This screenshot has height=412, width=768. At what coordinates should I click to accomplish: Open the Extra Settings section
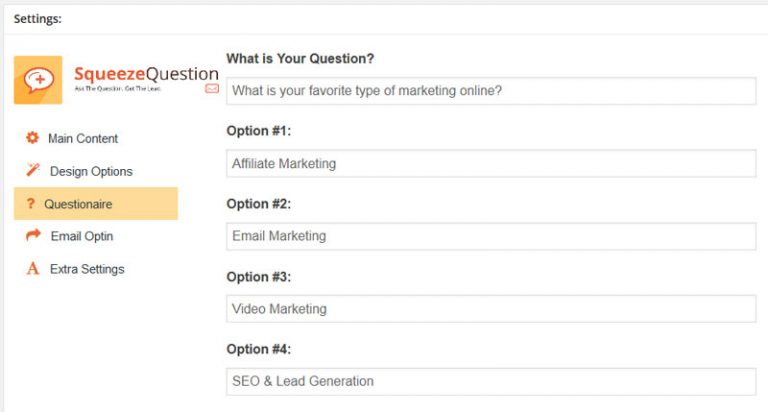(87, 269)
